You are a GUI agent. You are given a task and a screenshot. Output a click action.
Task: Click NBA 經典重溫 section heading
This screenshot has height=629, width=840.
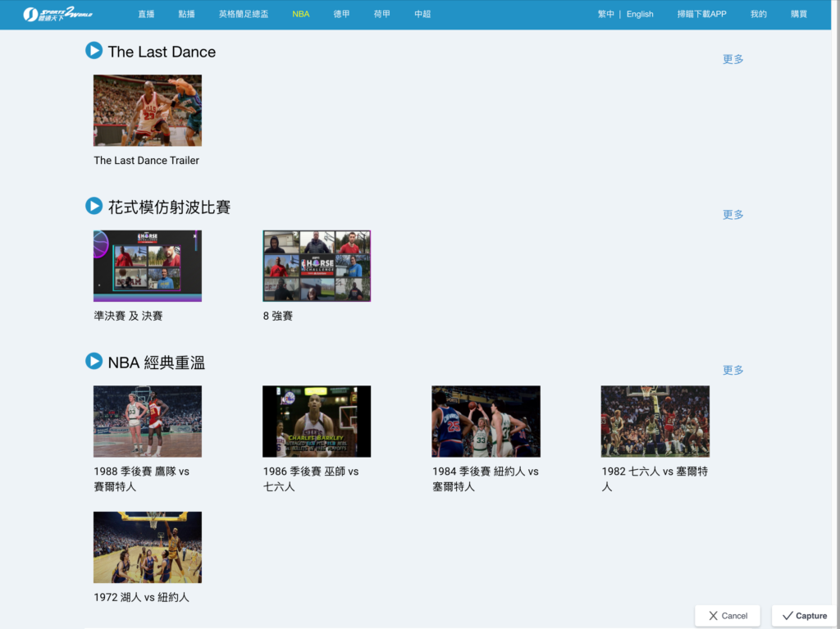157,362
